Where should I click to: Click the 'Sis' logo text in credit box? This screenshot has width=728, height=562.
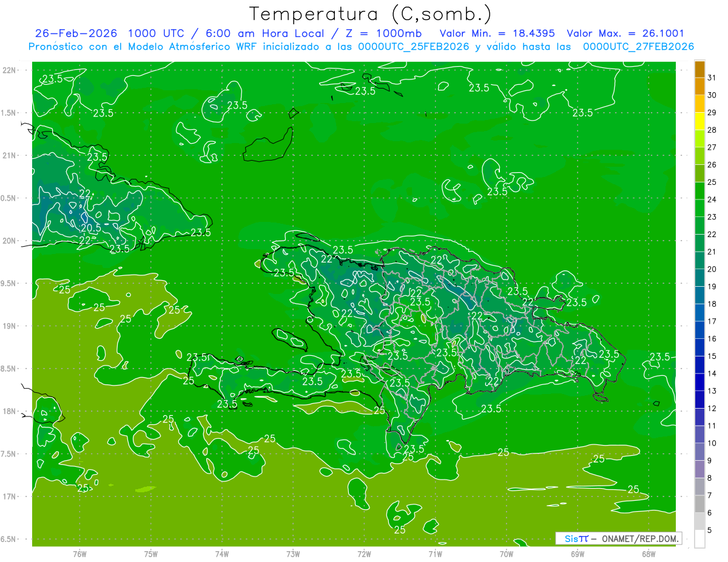571,538
